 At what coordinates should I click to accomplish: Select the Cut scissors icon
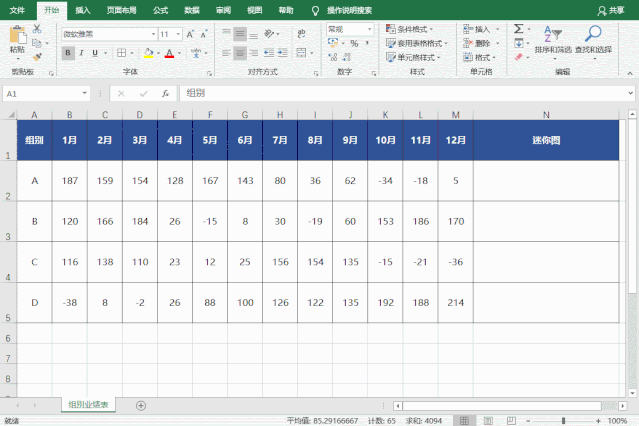coord(38,30)
